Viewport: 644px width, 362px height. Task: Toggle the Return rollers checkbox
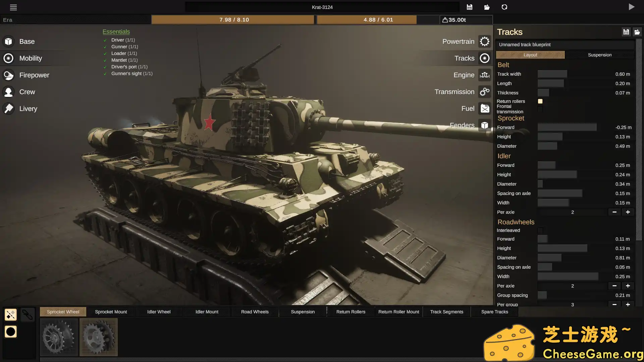(x=540, y=101)
